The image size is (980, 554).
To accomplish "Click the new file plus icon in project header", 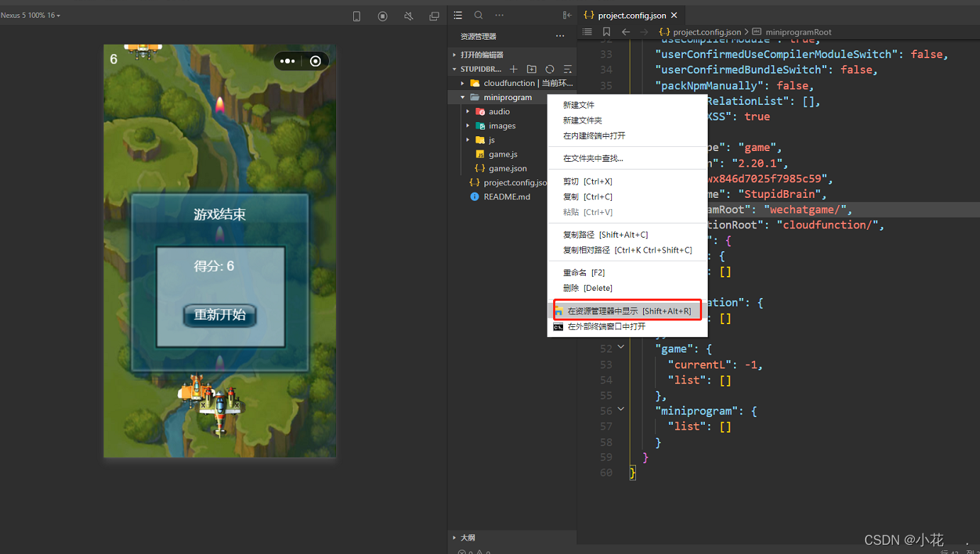I will point(514,69).
